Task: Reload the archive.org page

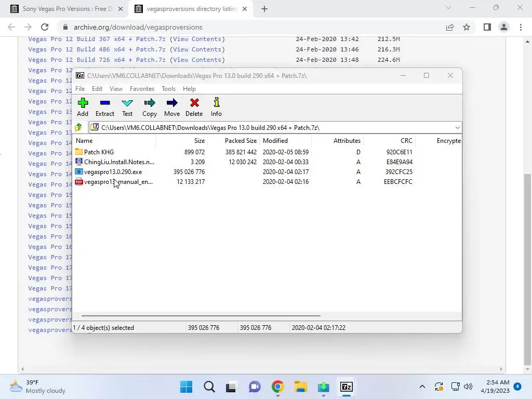Action: click(45, 27)
